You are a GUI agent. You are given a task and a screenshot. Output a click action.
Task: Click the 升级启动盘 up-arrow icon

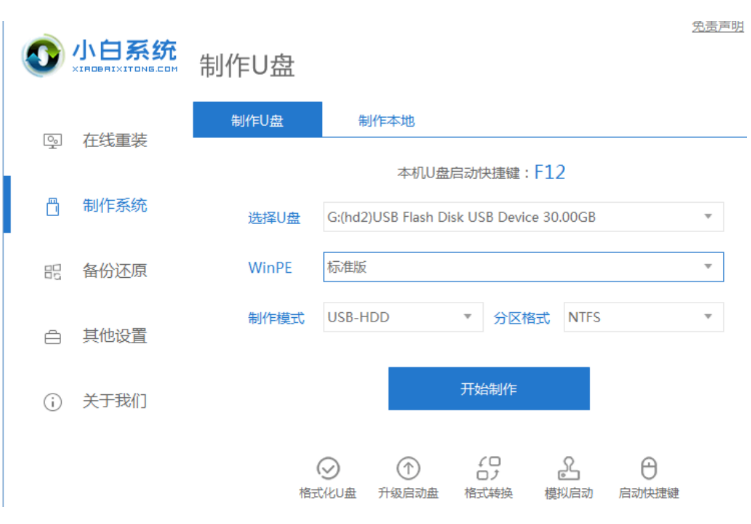click(408, 468)
